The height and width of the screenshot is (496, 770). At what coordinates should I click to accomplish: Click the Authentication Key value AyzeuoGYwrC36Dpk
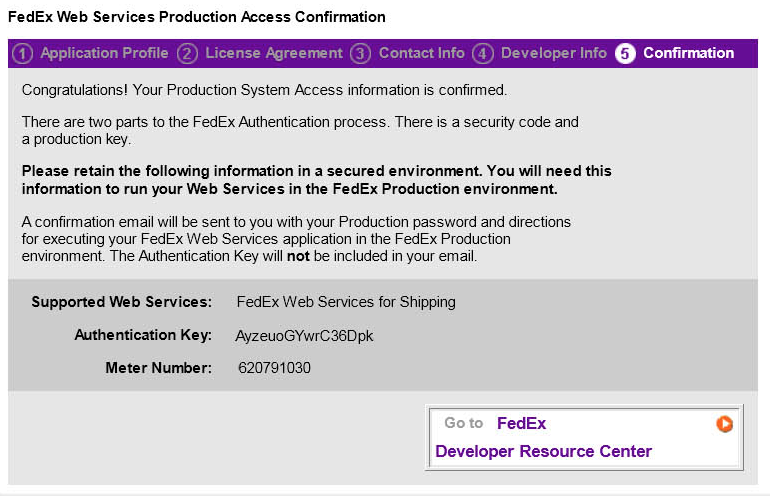click(x=304, y=336)
